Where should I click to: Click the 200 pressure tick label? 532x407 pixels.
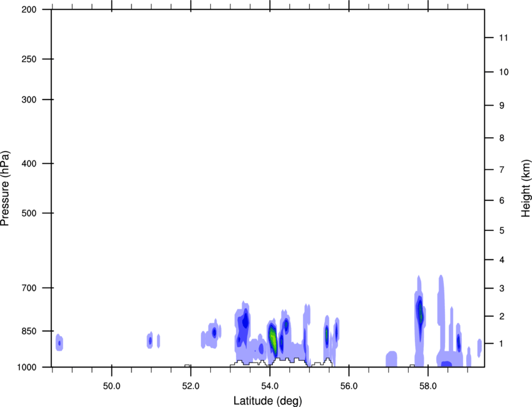pyautogui.click(x=29, y=9)
